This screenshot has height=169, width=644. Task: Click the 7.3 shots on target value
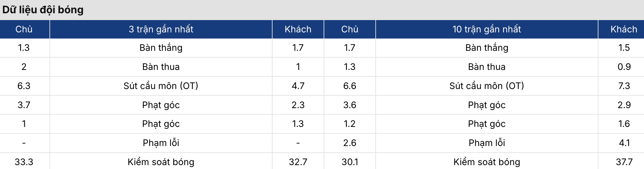point(624,86)
